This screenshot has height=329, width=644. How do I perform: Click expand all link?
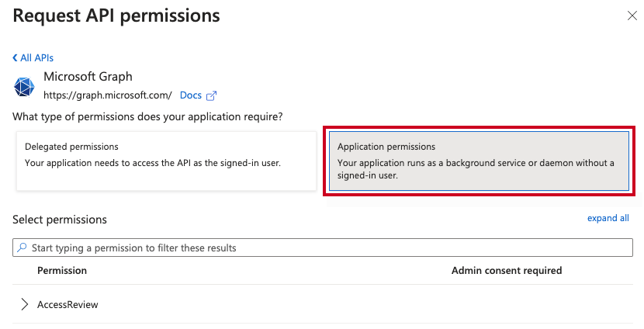pyautogui.click(x=608, y=218)
